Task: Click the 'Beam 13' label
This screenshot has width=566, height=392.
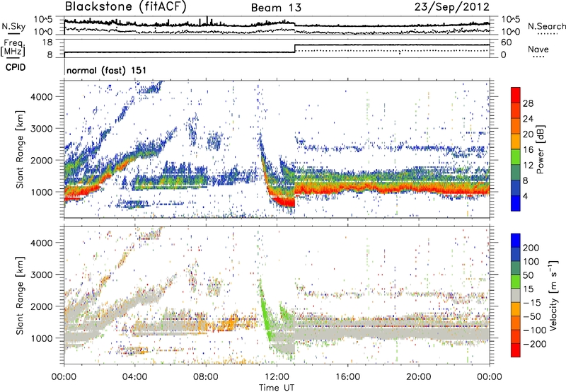Action: click(x=276, y=8)
